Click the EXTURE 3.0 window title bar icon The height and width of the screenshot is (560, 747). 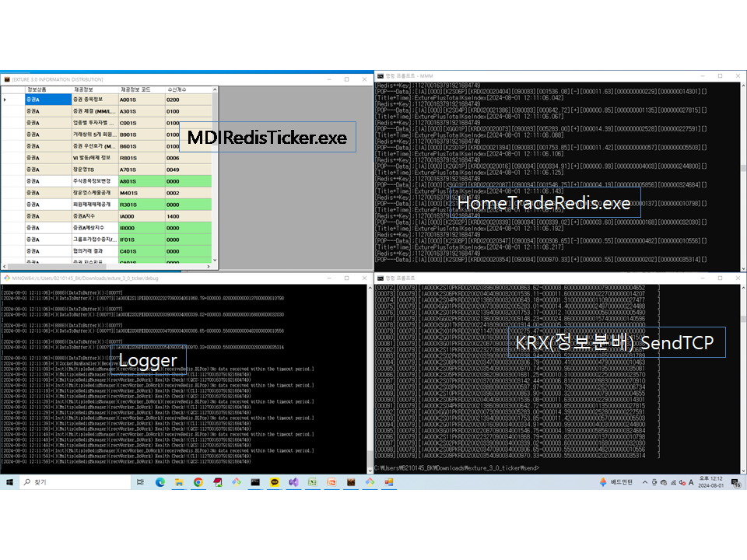7,79
